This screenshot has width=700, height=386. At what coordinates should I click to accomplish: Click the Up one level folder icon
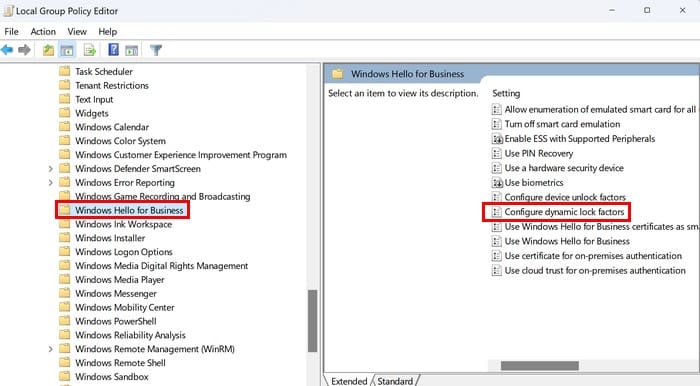click(48, 50)
